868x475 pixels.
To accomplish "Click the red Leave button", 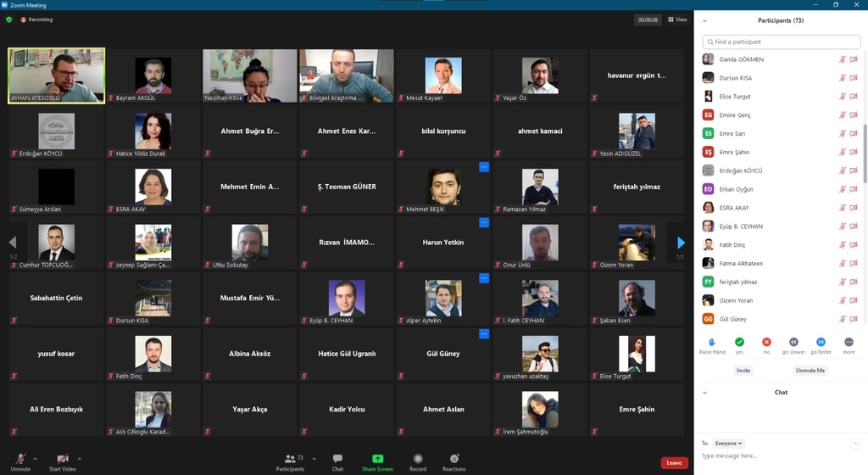I will click(x=674, y=463).
